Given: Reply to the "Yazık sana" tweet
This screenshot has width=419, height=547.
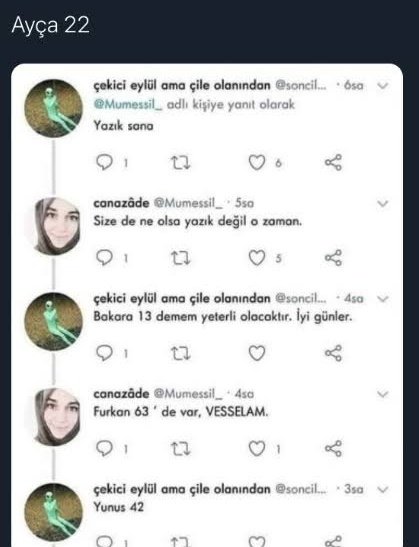Looking at the screenshot, I should (x=104, y=162).
